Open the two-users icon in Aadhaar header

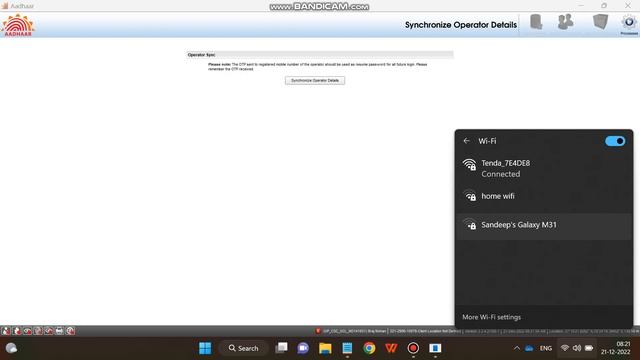coord(565,22)
